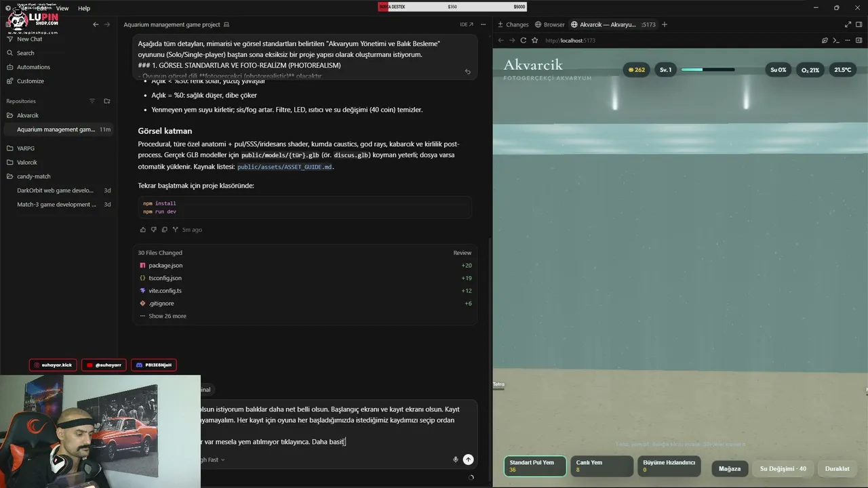
Task: Give the response a thumbs up
Action: point(143,230)
